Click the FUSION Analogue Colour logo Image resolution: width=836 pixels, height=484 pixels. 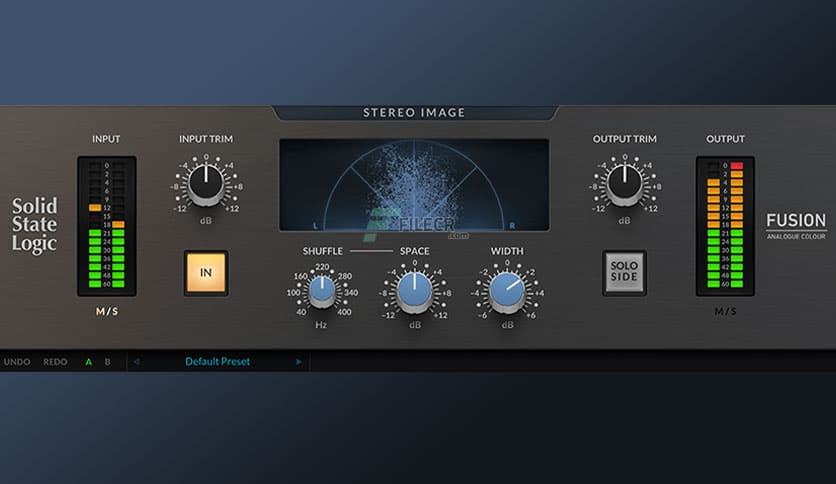tap(796, 226)
